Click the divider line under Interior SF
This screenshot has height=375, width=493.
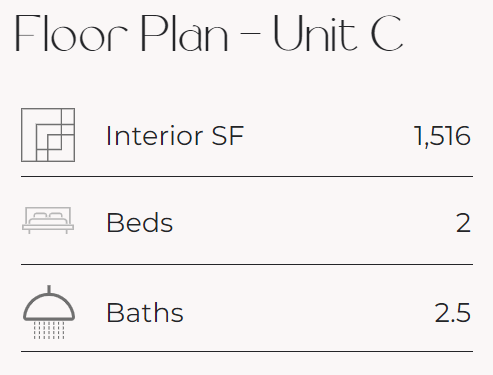tap(247, 176)
